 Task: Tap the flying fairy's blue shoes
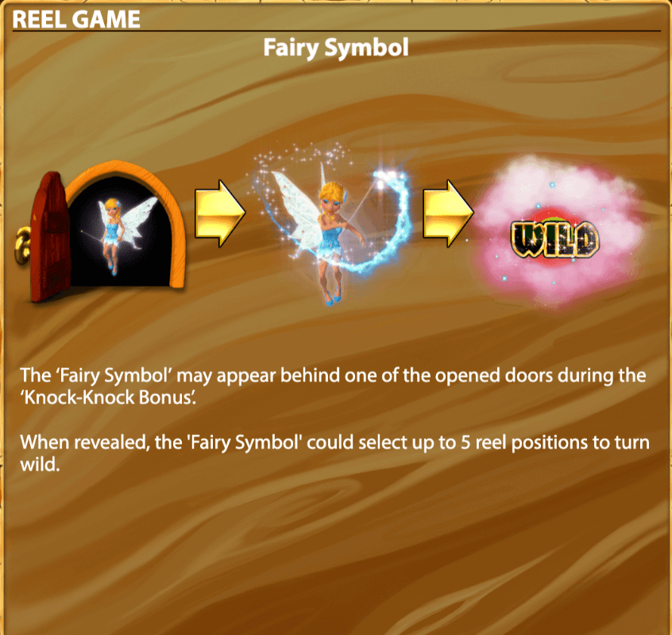click(x=333, y=300)
